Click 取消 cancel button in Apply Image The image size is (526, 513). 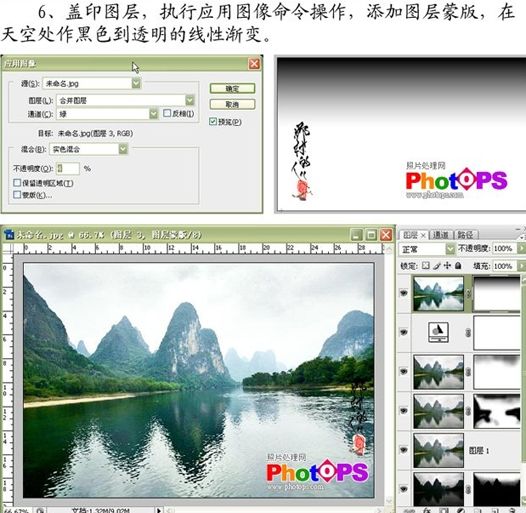(232, 104)
